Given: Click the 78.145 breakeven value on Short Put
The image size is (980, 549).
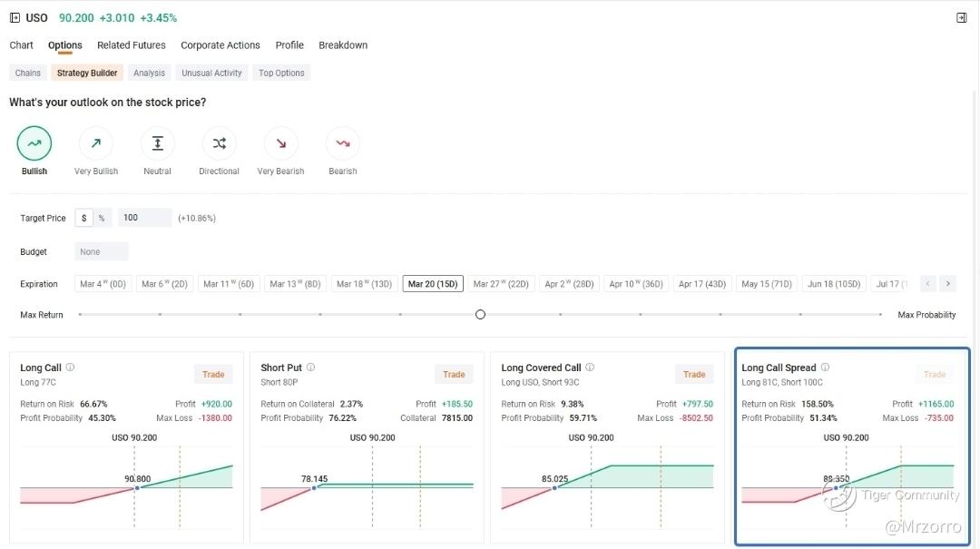Looking at the screenshot, I should click(314, 479).
